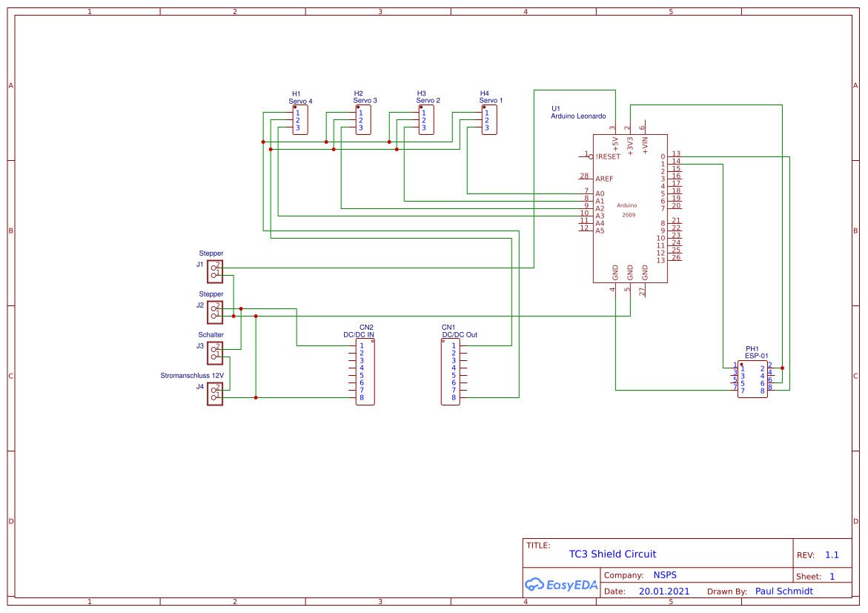Image resolution: width=868 pixels, height=613 pixels.
Task: Click the "+3V3" pin label
Action: pyautogui.click(x=630, y=146)
